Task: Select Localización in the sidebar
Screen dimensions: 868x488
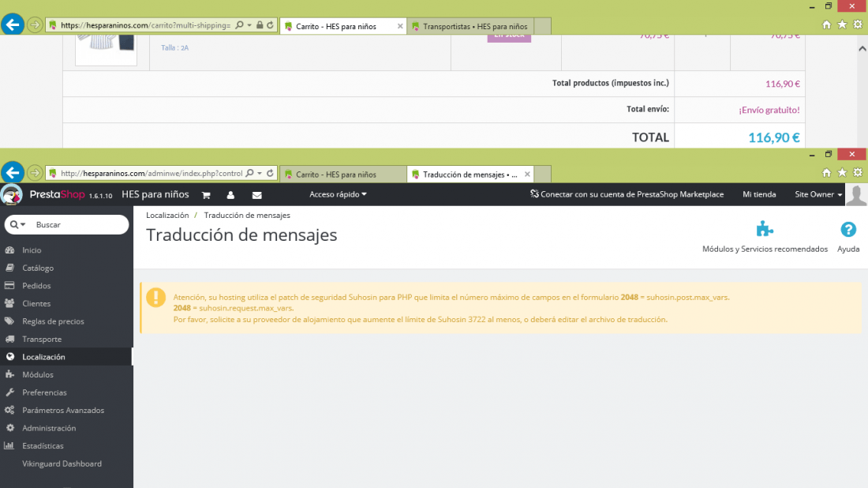Action: pyautogui.click(x=66, y=357)
